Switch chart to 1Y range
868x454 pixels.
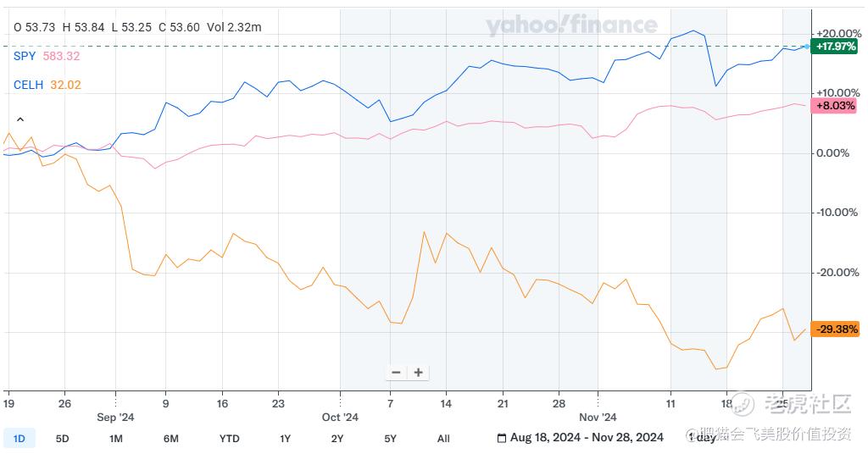285,439
